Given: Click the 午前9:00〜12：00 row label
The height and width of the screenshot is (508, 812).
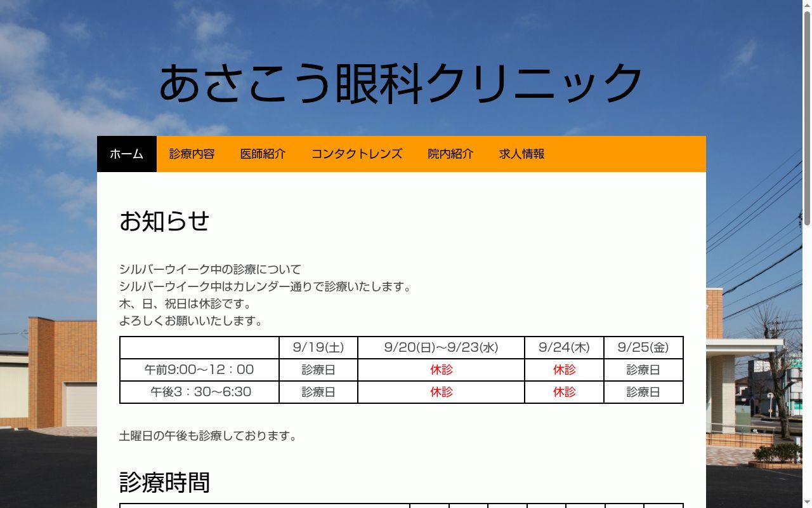Looking at the screenshot, I should [199, 370].
